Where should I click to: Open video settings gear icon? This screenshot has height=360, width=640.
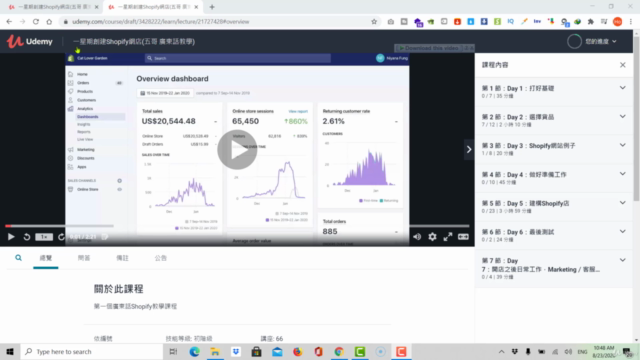click(432, 237)
